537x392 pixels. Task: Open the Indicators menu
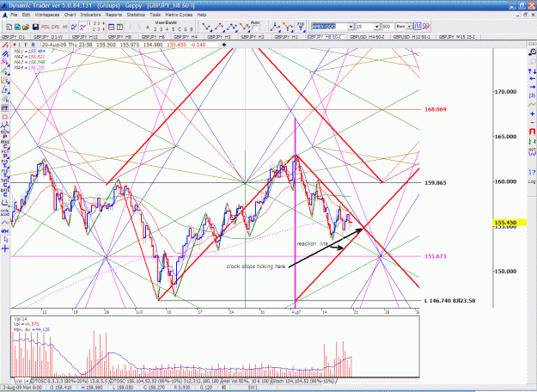91,15
